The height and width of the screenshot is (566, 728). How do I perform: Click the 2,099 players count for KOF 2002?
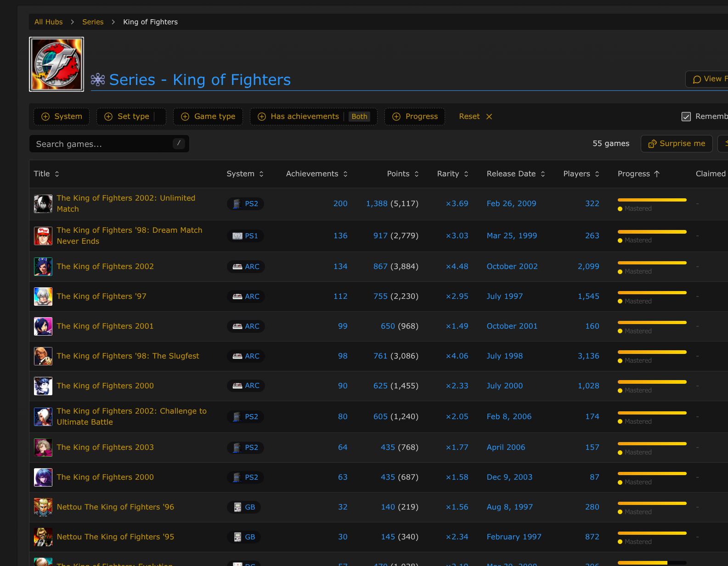coord(588,267)
